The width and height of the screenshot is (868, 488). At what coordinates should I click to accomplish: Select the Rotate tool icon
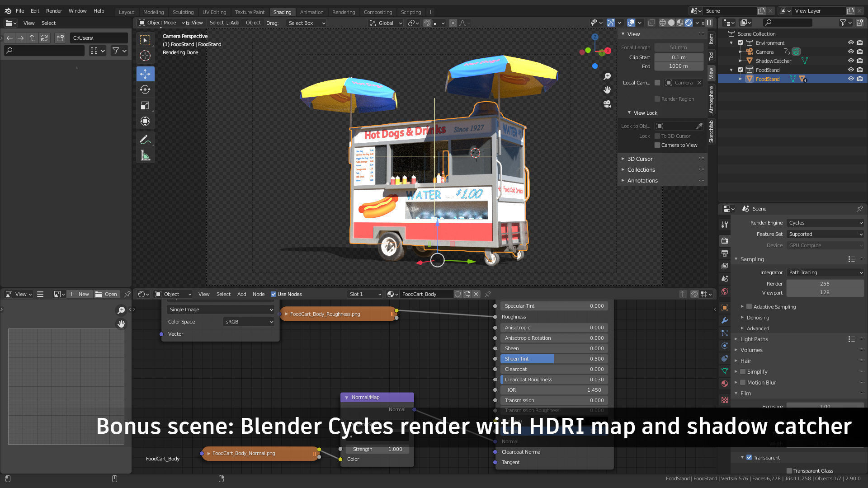[x=145, y=89]
